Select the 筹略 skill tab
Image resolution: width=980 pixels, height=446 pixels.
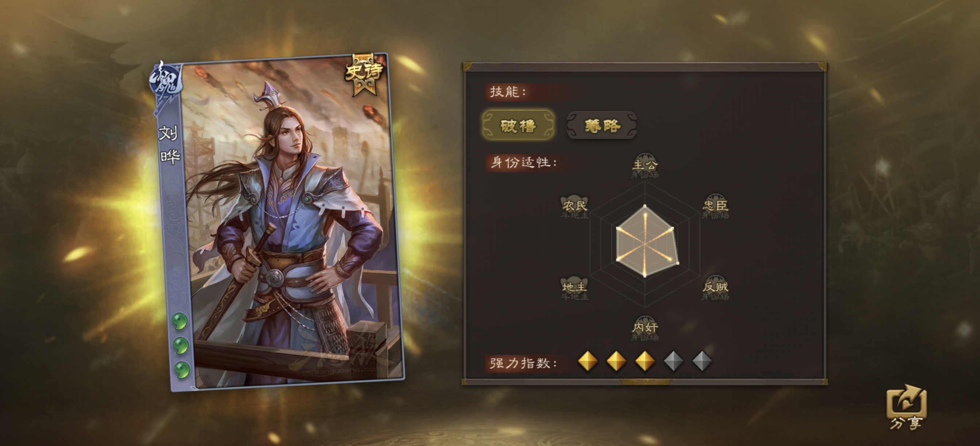(x=602, y=125)
